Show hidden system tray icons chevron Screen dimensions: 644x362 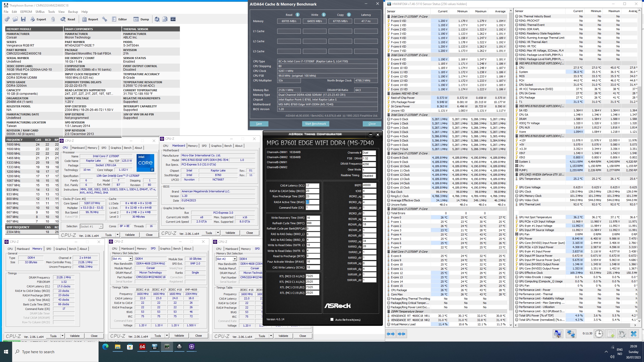click(x=606, y=352)
